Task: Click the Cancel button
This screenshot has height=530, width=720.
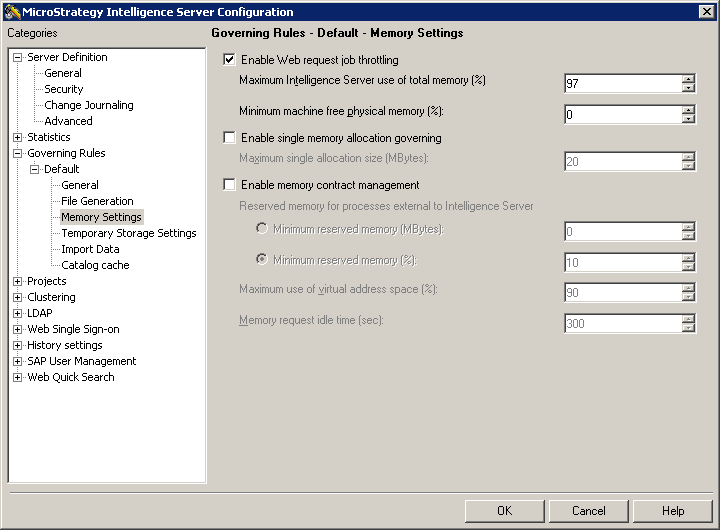Action: click(588, 511)
